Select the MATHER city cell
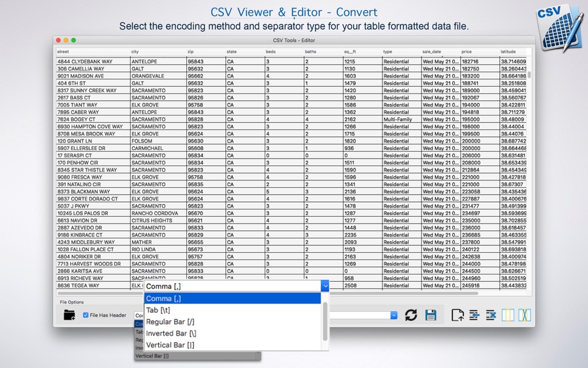 158,242
